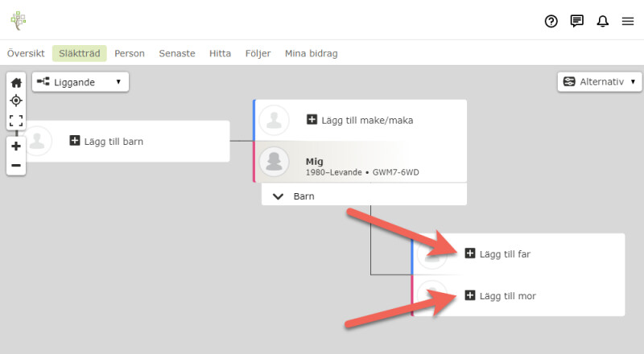
Task: Click Lägg till make/maka link
Action: (367, 121)
